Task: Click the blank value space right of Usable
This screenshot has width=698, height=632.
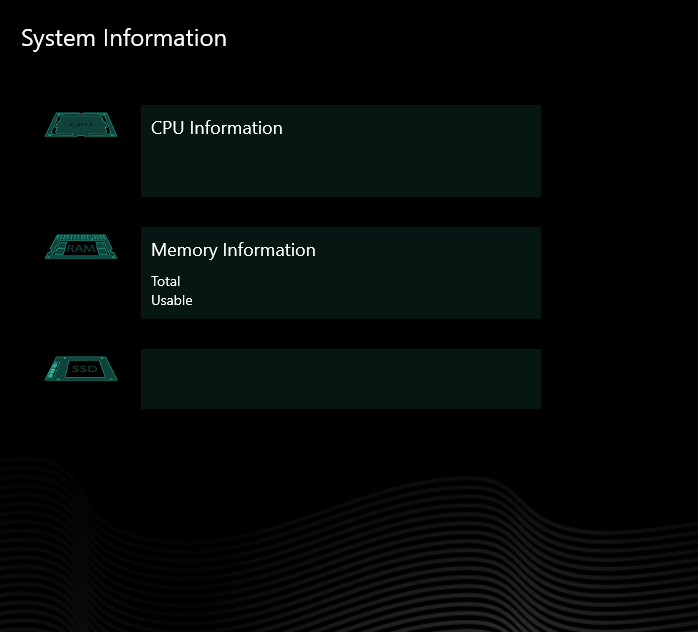Action: [350, 300]
